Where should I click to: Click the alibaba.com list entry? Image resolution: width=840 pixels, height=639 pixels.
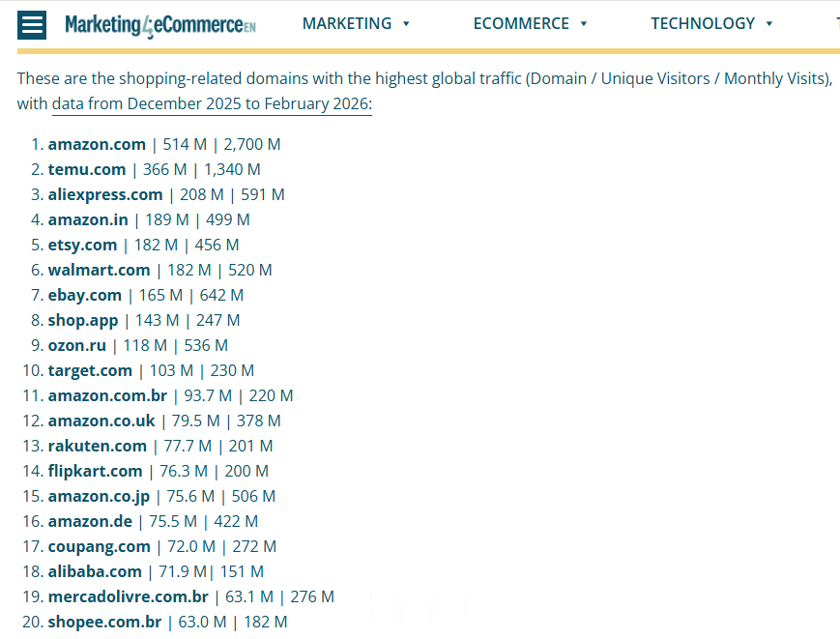point(156,572)
